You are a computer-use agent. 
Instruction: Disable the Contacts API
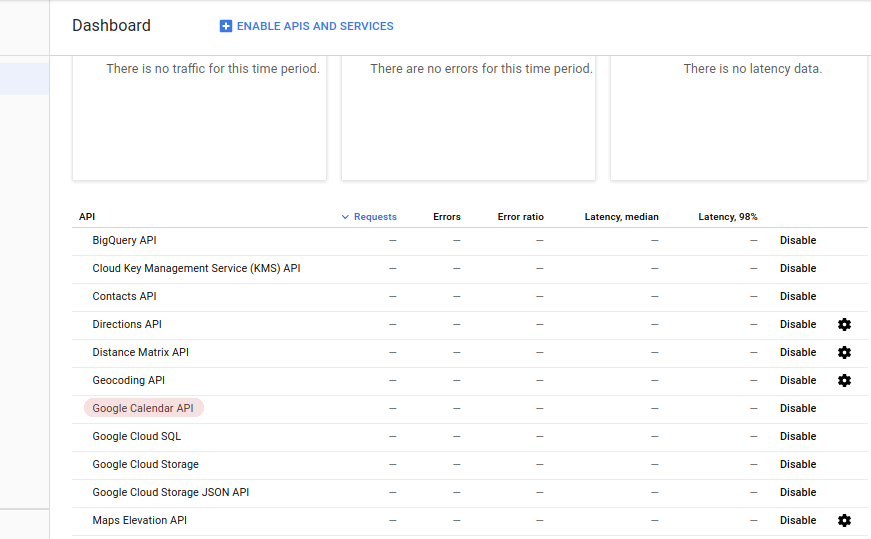tap(798, 297)
